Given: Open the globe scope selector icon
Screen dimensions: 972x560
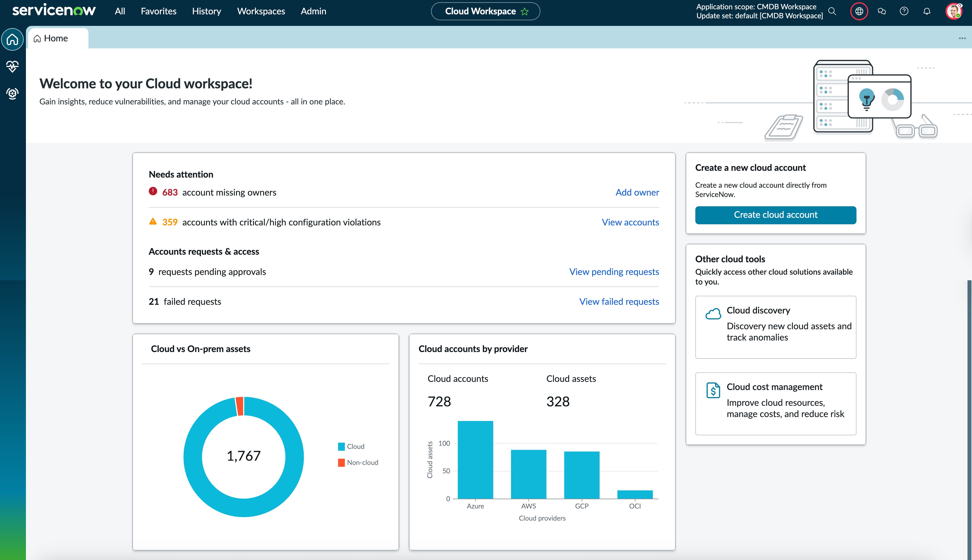Looking at the screenshot, I should [859, 11].
